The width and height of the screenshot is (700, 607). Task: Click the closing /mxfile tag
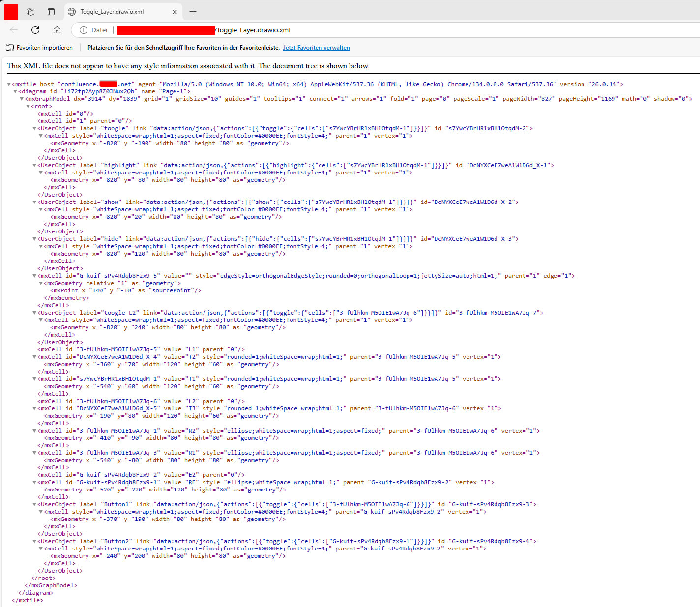(x=28, y=600)
